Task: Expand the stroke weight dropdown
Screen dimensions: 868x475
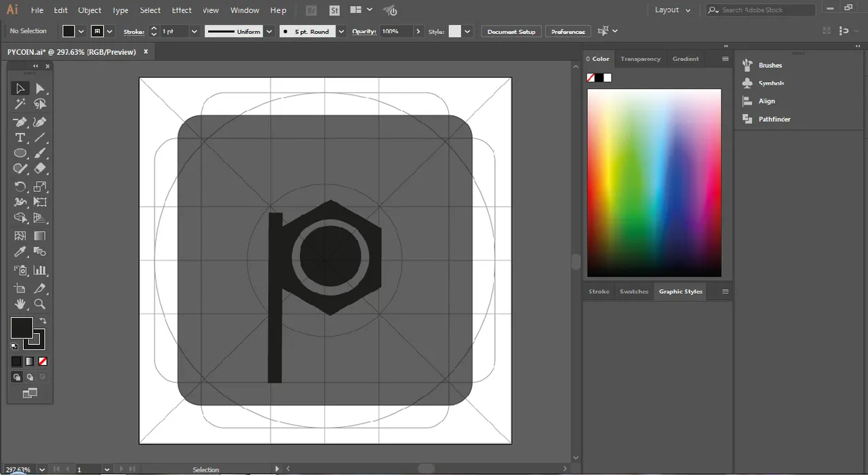Action: point(195,31)
